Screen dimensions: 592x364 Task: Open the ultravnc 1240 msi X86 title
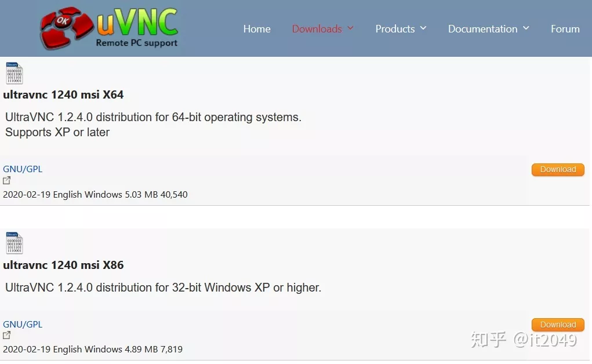63,265
